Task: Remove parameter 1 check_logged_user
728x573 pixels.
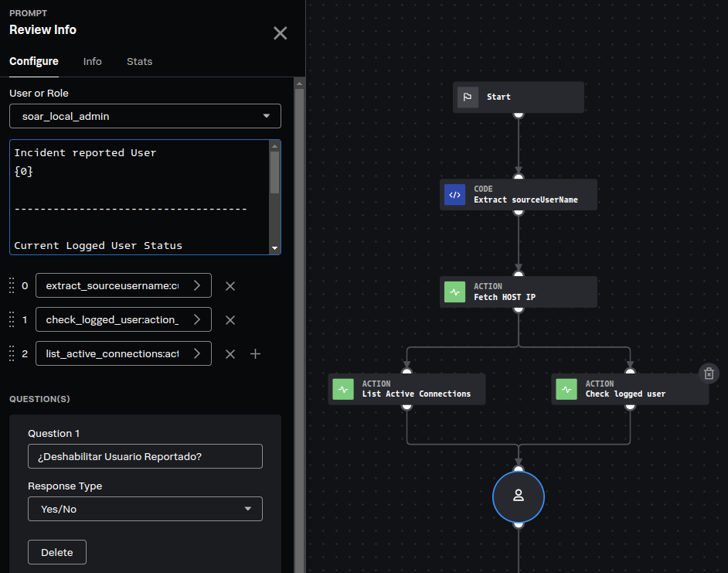Action: 230,320
